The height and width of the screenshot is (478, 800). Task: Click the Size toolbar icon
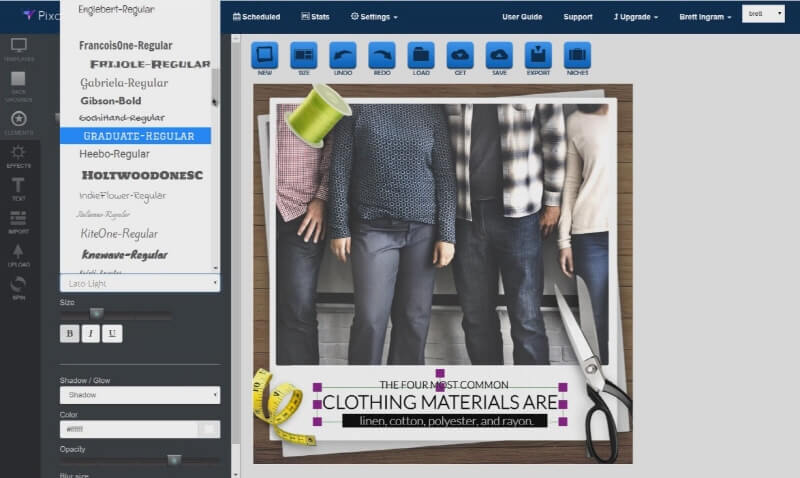coord(304,55)
